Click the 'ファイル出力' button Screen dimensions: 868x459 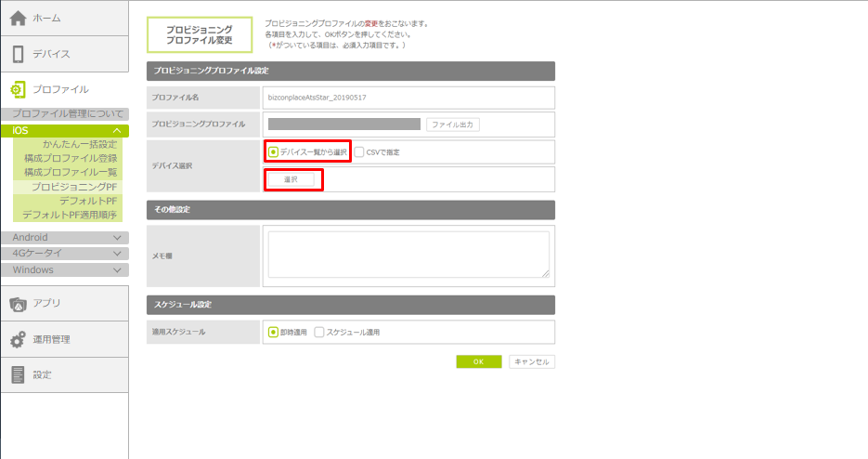(x=452, y=125)
